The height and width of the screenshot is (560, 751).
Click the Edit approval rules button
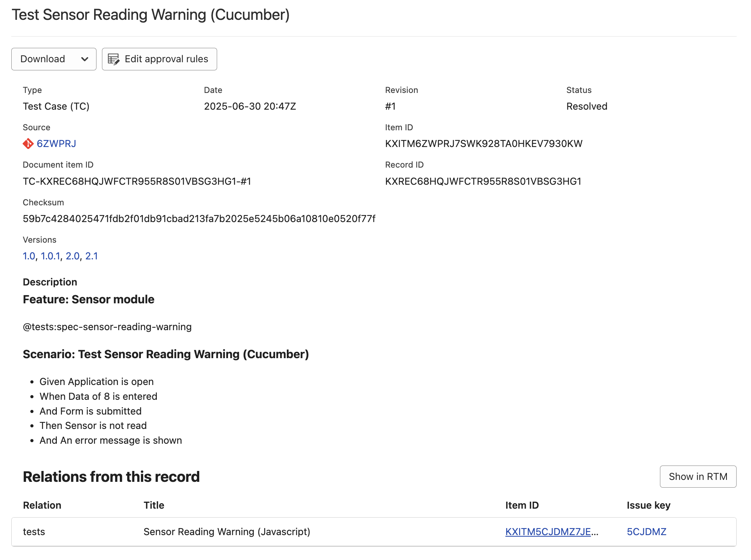160,59
